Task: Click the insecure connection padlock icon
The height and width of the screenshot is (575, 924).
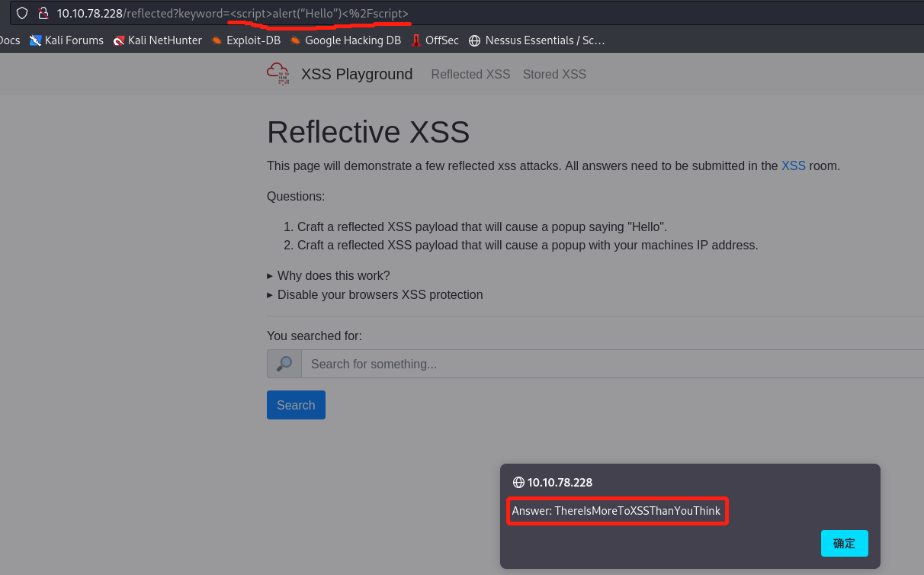Action: tap(43, 13)
